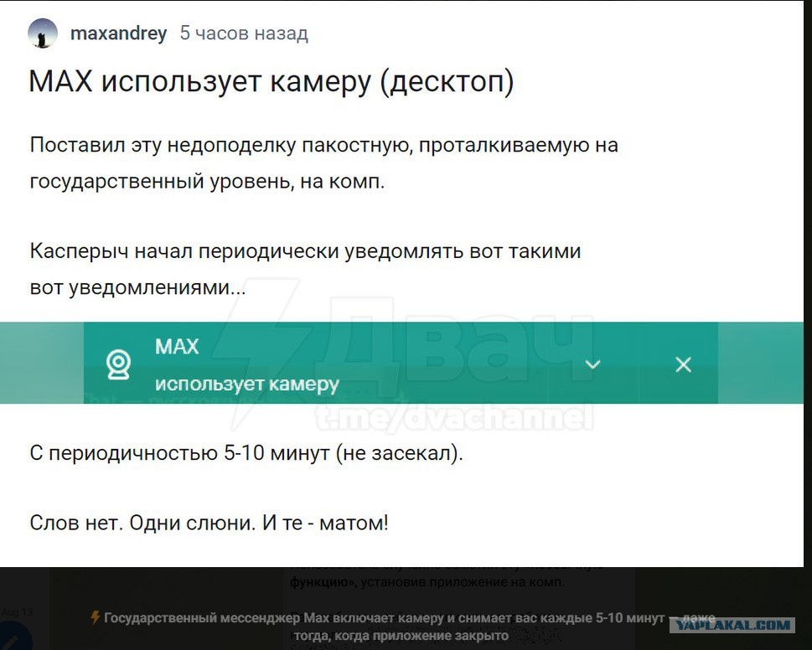
Task: Click the webcam icon in the MAX notification
Action: (x=119, y=364)
